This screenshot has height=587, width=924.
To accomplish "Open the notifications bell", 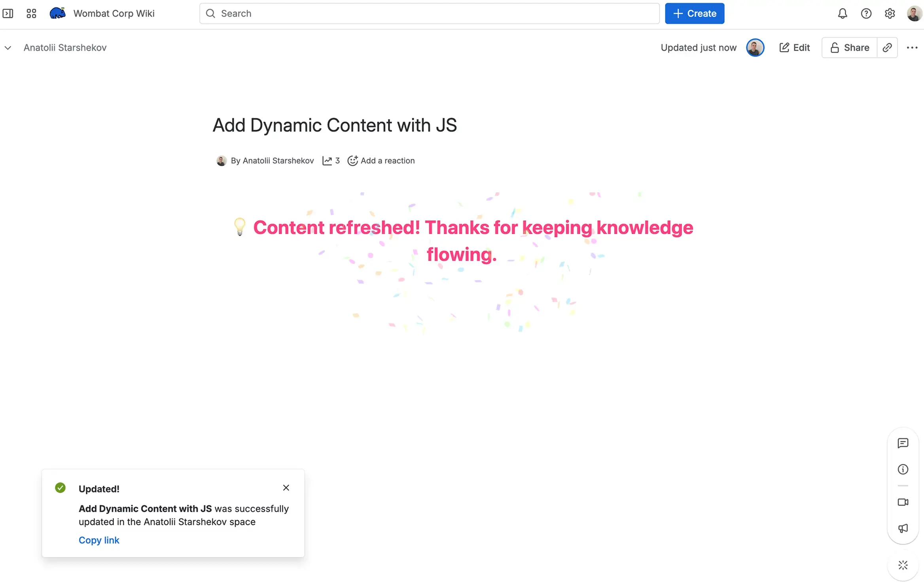I will coord(843,13).
